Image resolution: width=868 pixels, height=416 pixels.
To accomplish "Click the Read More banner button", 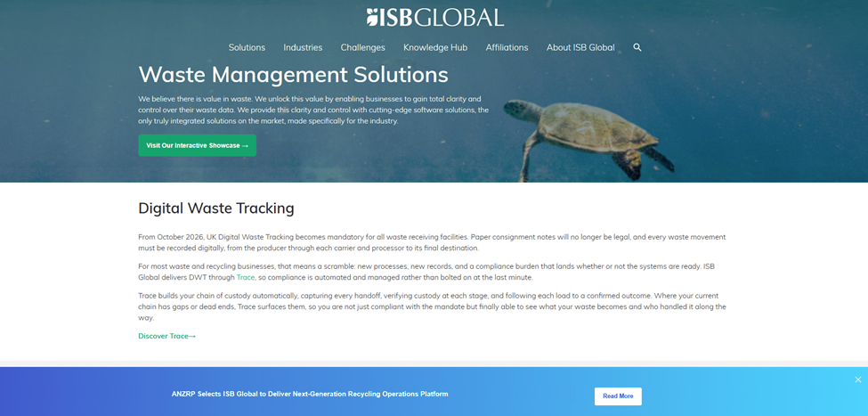I will coord(618,396).
